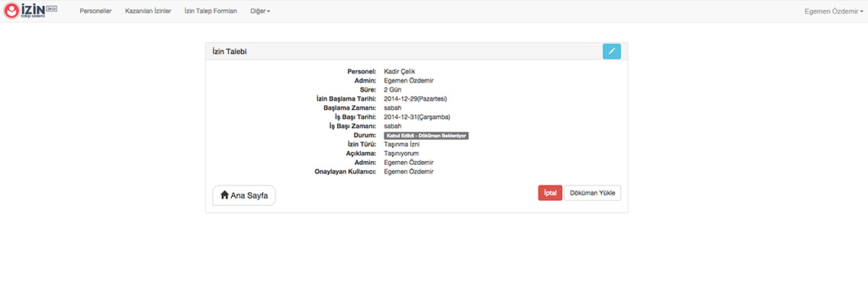Click the Kabul Edildi - Döküman Bekleniyor badge
868x287 pixels.
[426, 135]
